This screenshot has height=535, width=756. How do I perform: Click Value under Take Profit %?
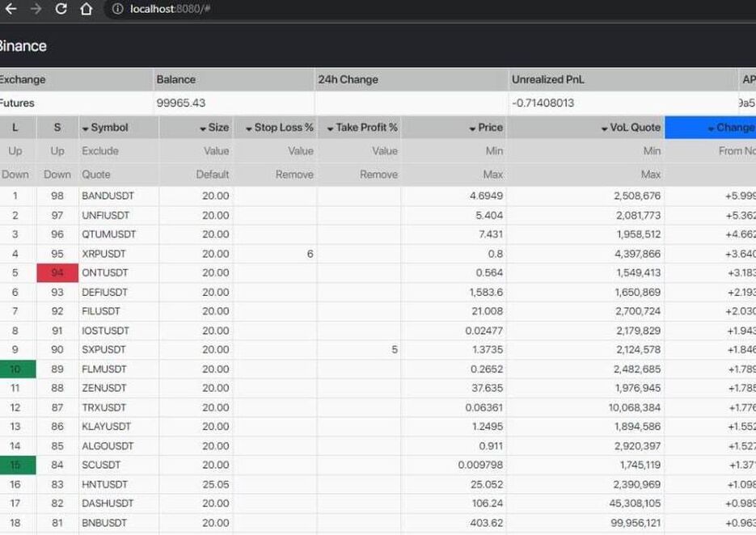pyautogui.click(x=385, y=151)
